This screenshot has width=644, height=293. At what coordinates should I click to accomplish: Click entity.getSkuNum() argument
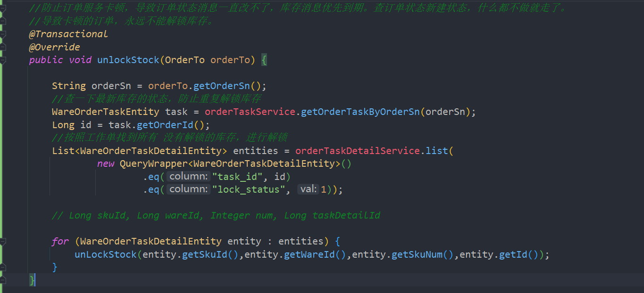point(403,254)
